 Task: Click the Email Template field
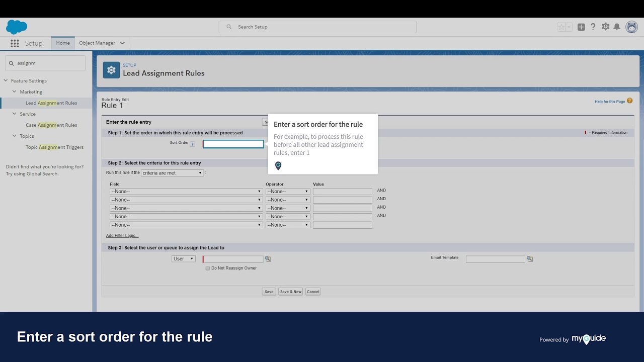click(495, 259)
